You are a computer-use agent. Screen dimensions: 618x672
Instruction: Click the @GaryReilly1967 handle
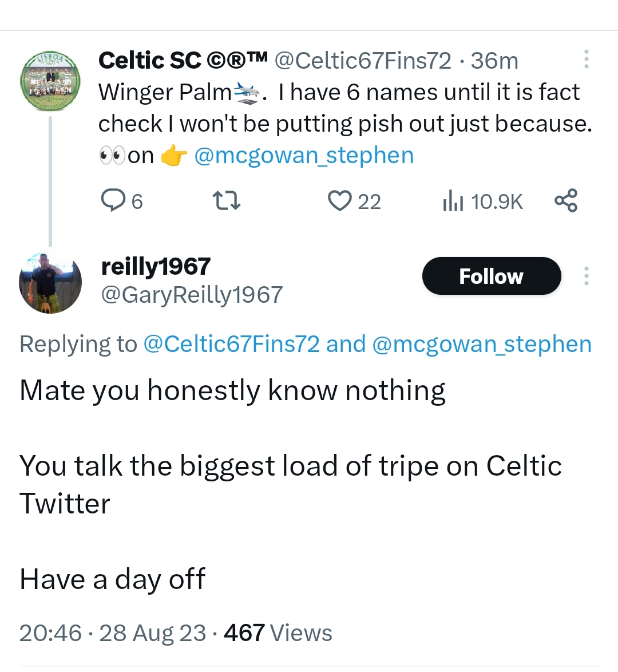pyautogui.click(x=192, y=295)
